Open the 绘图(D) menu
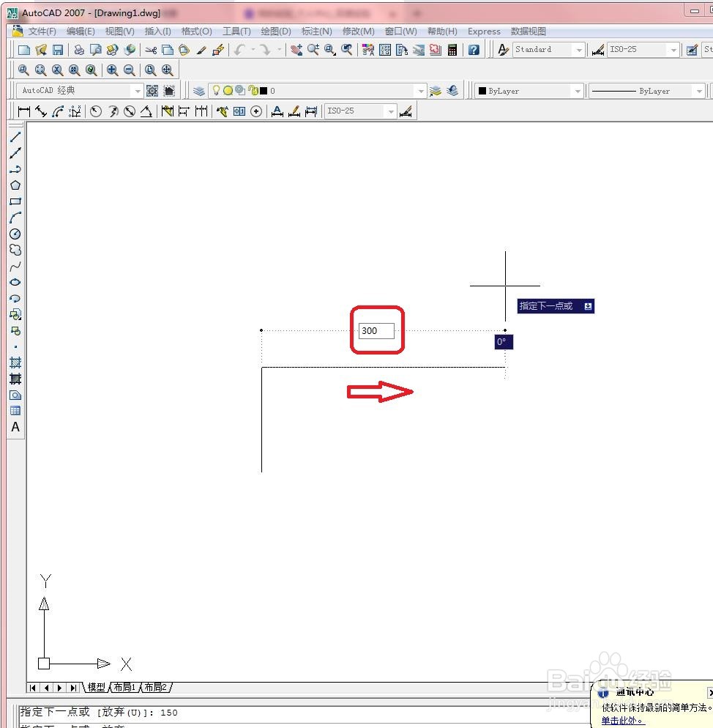Screen dimensions: 713x728 pyautogui.click(x=276, y=31)
